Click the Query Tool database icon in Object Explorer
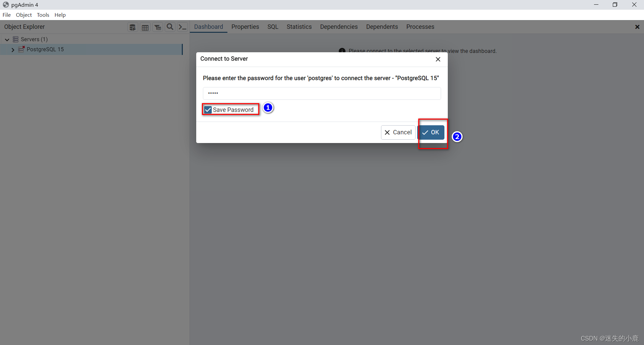Viewport: 644px width, 345px height. coord(133,27)
